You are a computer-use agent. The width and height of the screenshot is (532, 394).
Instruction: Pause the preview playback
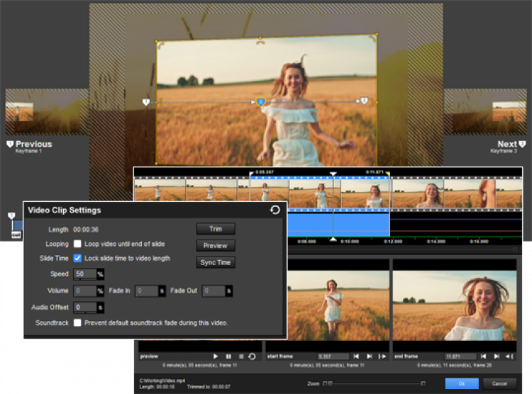tap(228, 356)
